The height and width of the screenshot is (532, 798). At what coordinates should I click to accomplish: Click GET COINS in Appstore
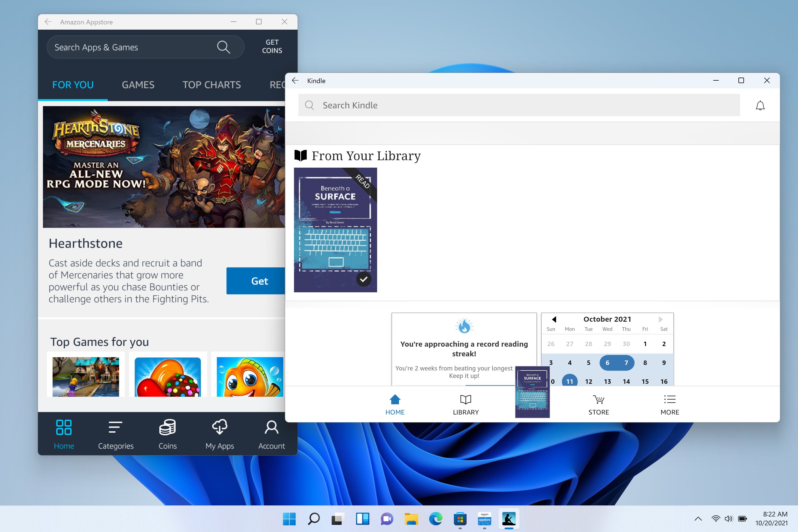click(272, 47)
